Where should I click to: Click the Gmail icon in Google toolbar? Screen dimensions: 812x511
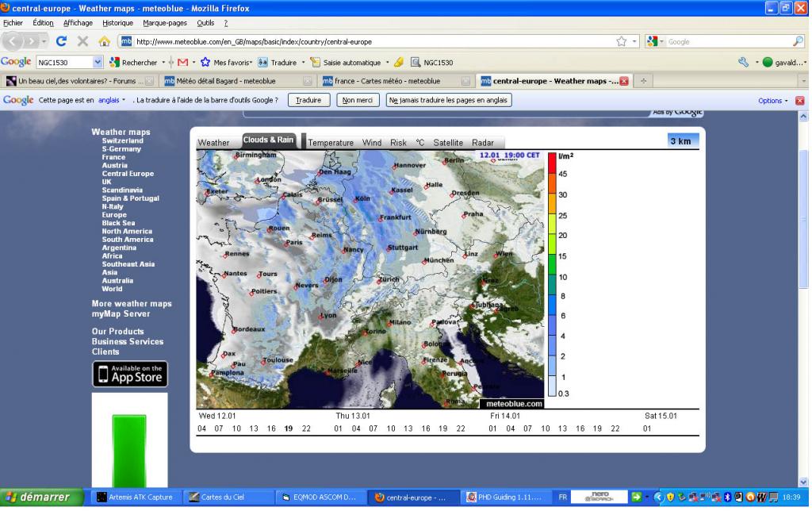pos(182,62)
